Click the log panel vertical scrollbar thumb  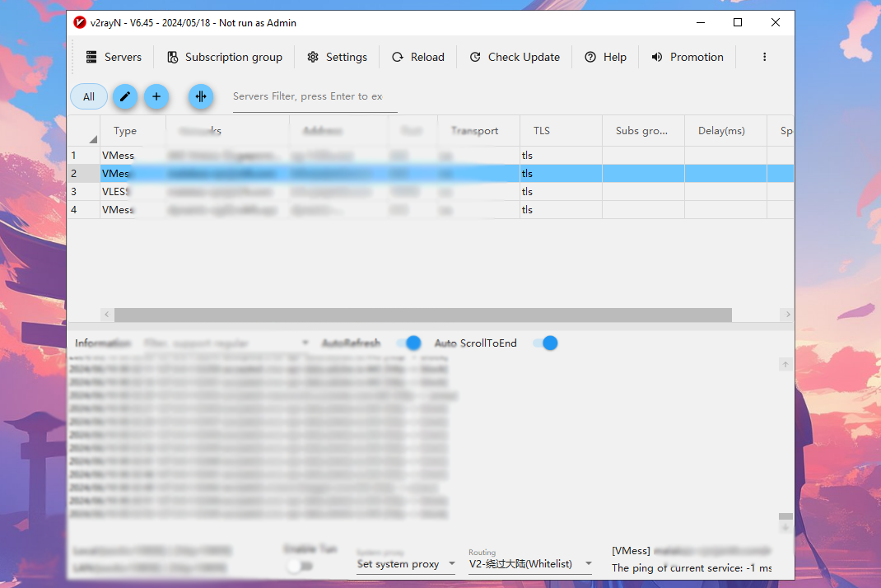tap(785, 516)
